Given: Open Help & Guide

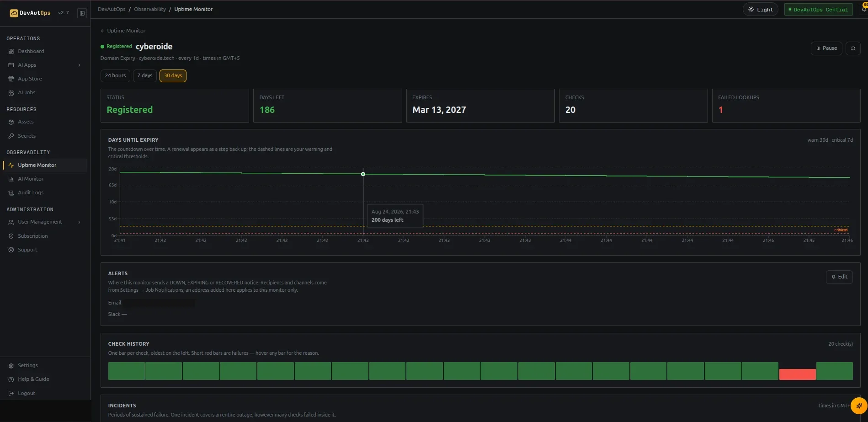Looking at the screenshot, I should (33, 379).
